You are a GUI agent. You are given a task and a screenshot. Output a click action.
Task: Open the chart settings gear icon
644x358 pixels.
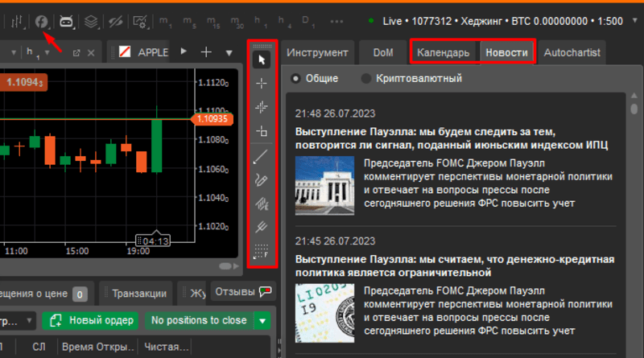click(140, 22)
